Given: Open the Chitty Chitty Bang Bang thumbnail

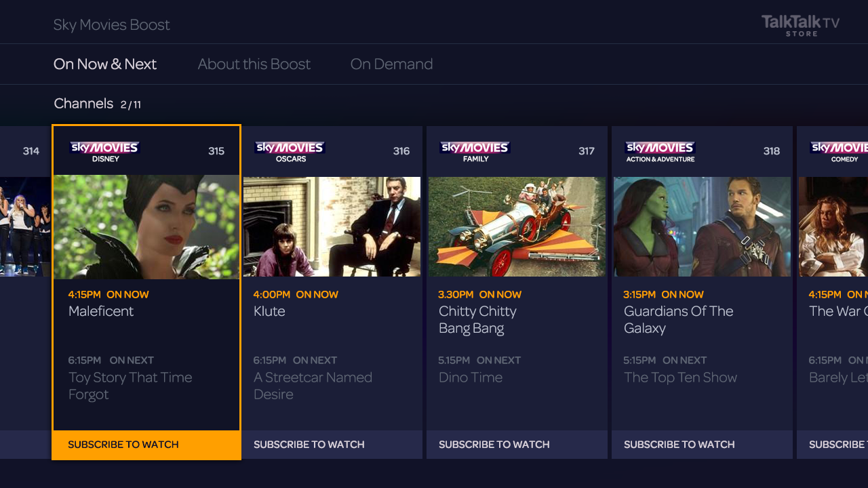Looking at the screenshot, I should click(x=517, y=226).
